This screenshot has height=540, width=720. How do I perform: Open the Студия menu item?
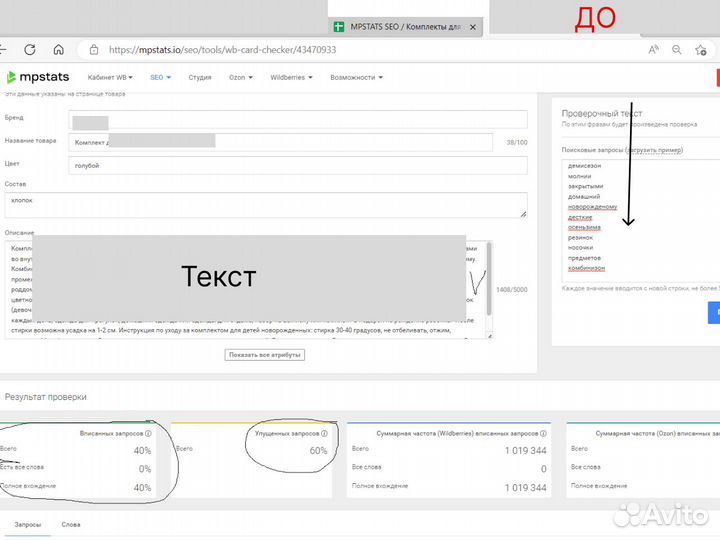(200, 78)
